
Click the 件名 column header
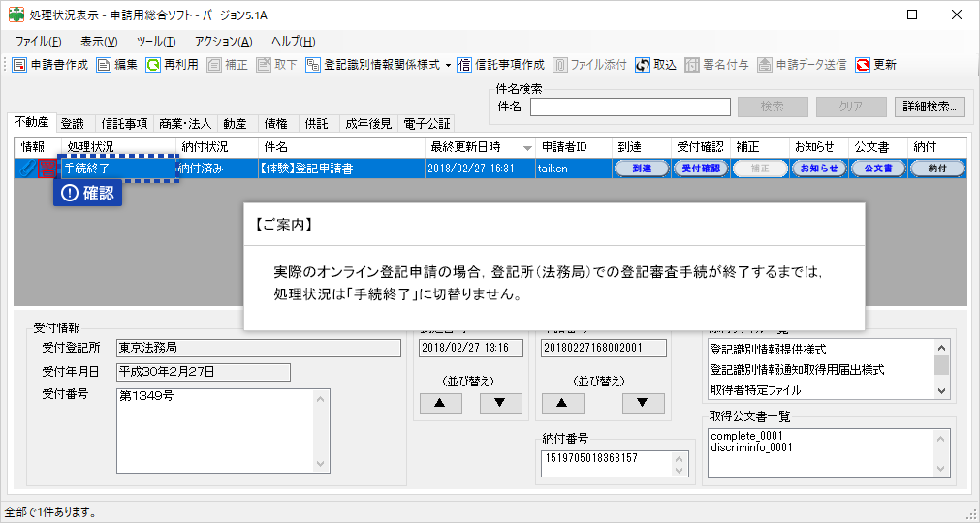[341, 147]
